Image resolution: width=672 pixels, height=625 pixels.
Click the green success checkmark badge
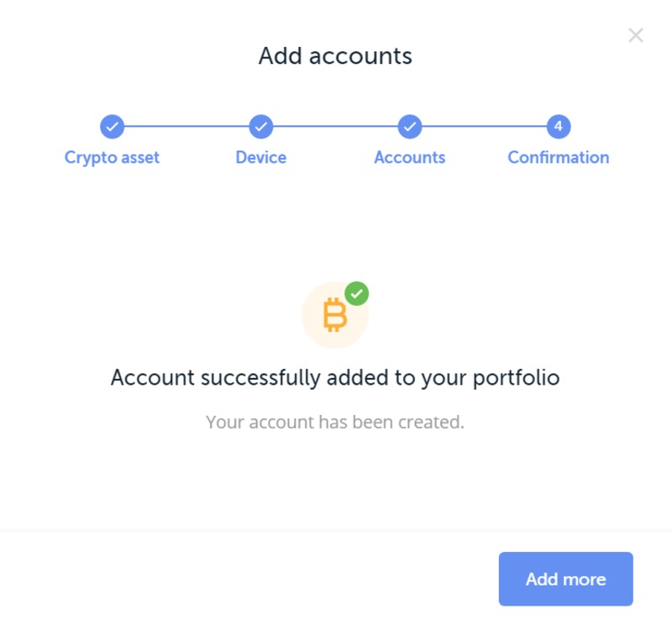click(x=357, y=293)
